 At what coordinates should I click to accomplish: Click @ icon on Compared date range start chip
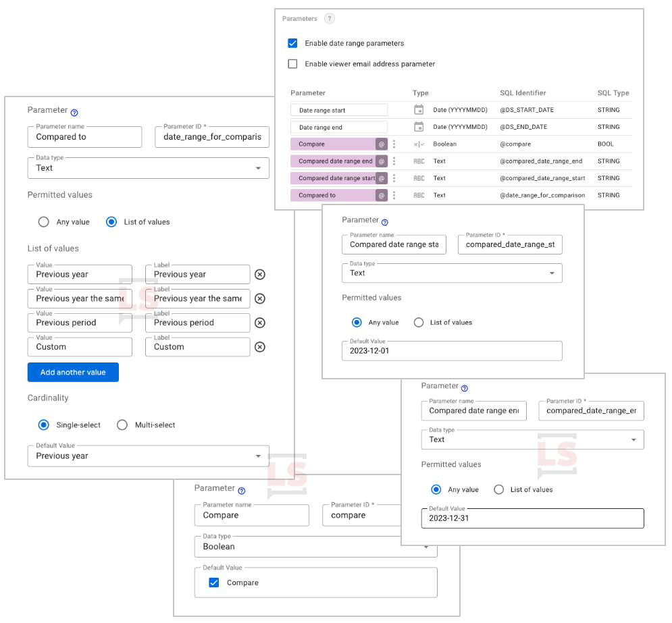(x=382, y=178)
